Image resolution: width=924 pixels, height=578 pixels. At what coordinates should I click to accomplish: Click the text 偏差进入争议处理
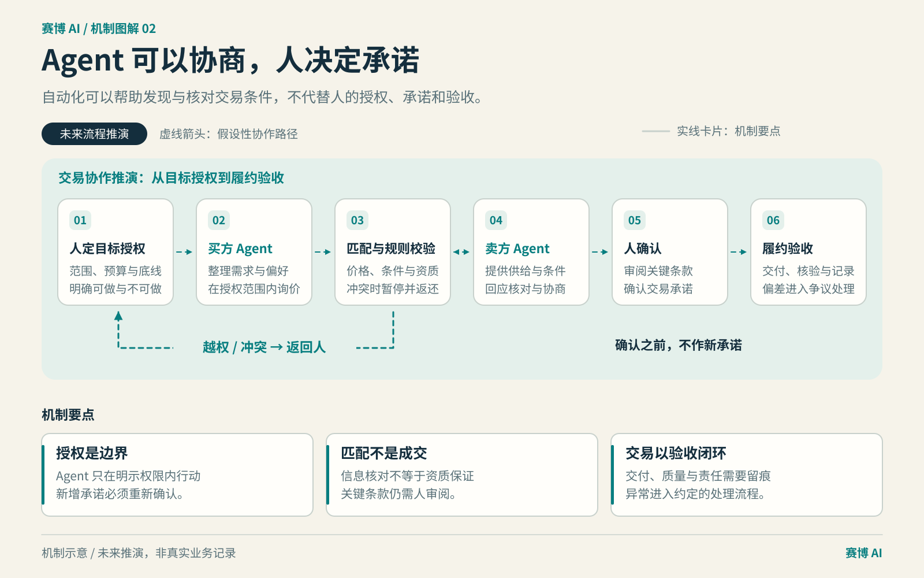(x=808, y=289)
